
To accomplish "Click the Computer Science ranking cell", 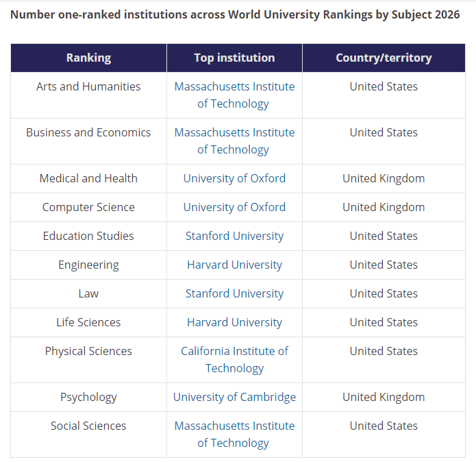I will click(88, 207).
